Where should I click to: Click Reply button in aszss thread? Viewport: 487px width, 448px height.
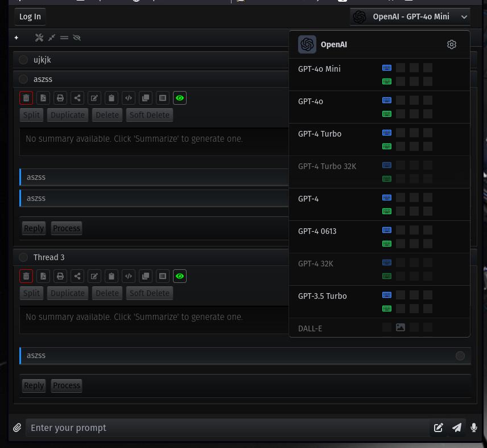(x=34, y=228)
